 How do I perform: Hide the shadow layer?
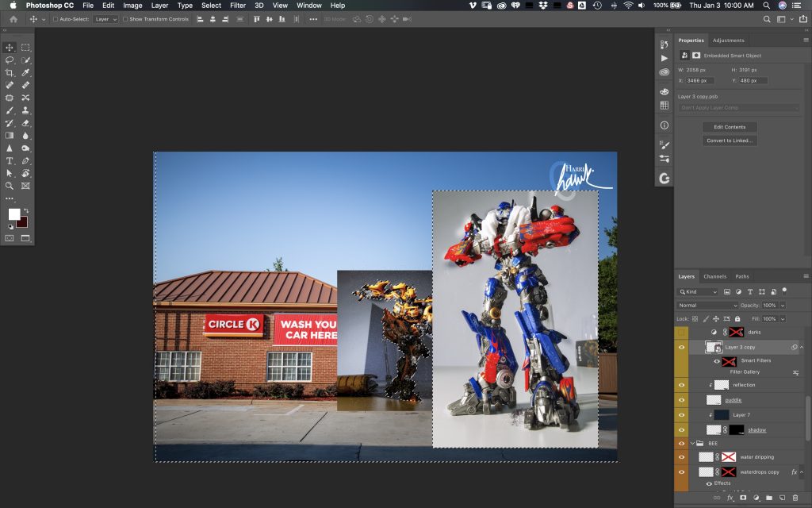[681, 430]
